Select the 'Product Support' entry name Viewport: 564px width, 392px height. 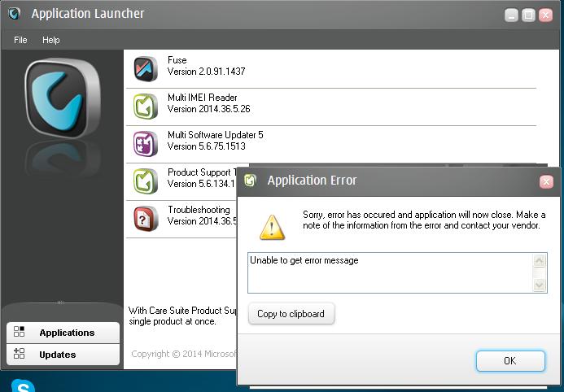[x=202, y=172]
